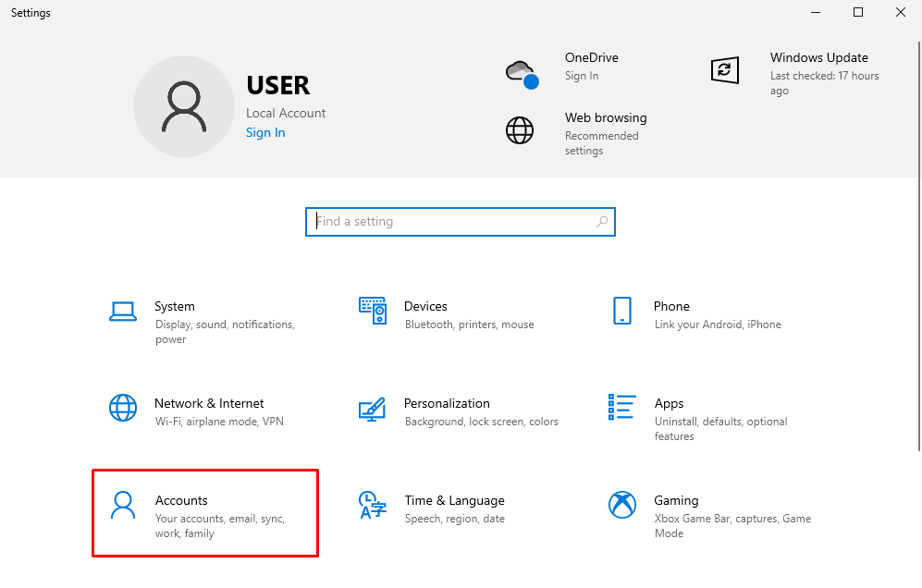Image resolution: width=922 pixels, height=588 pixels.
Task: Open the OneDrive title link
Action: [x=592, y=57]
